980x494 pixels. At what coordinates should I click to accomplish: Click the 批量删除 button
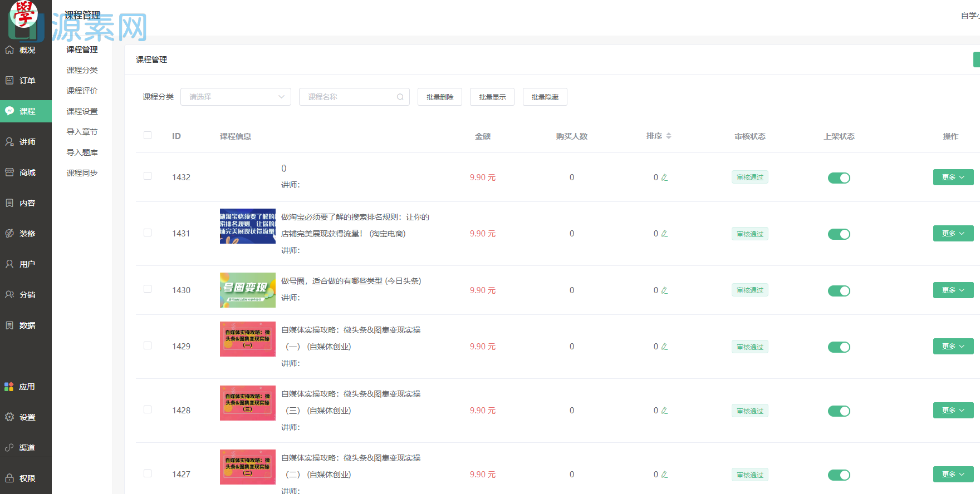pos(440,97)
